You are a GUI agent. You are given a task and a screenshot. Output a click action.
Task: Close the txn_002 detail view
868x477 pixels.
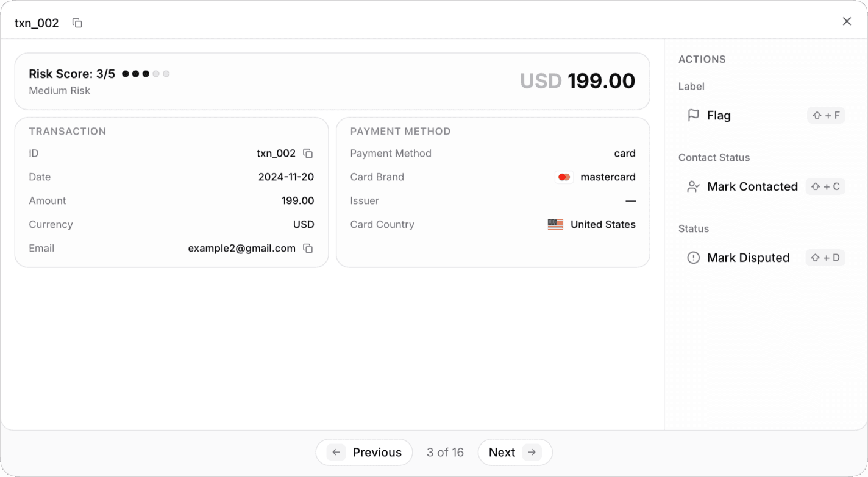[x=847, y=21]
